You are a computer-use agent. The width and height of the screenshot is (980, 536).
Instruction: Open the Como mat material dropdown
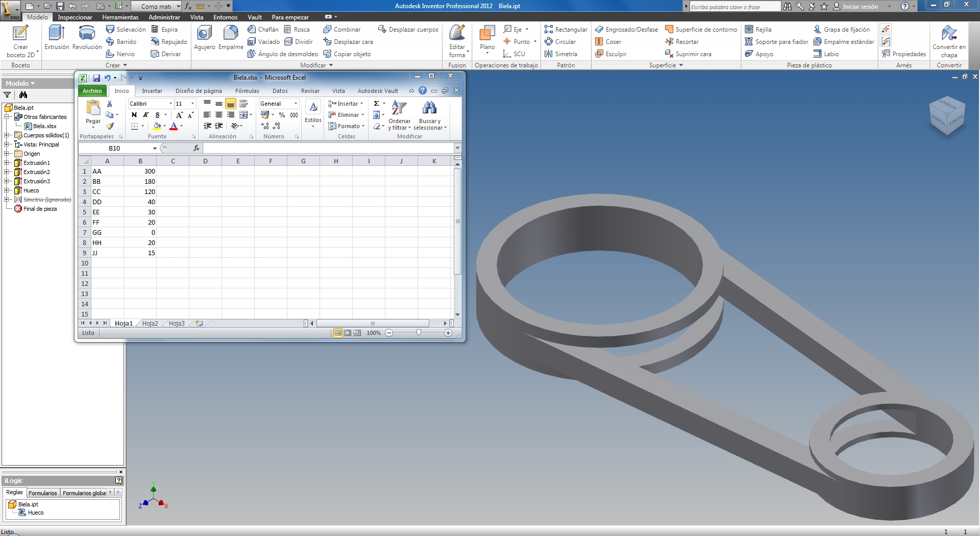pyautogui.click(x=179, y=6)
